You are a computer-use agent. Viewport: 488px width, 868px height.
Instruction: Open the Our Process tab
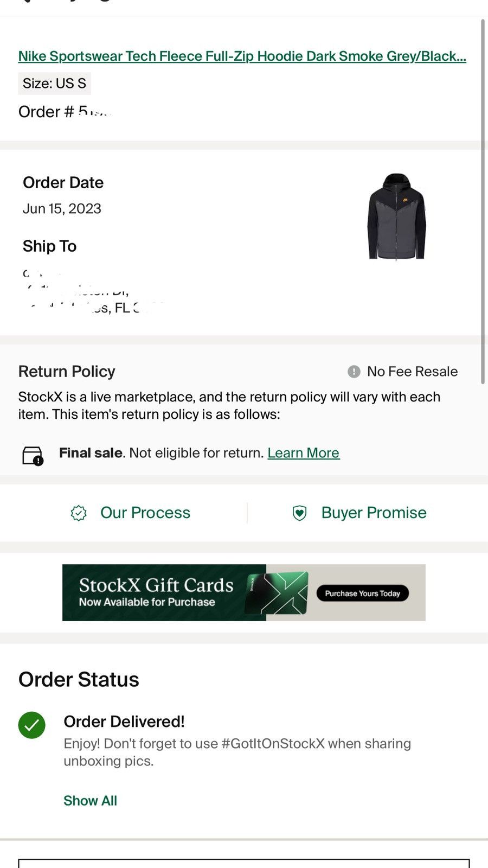click(x=130, y=513)
